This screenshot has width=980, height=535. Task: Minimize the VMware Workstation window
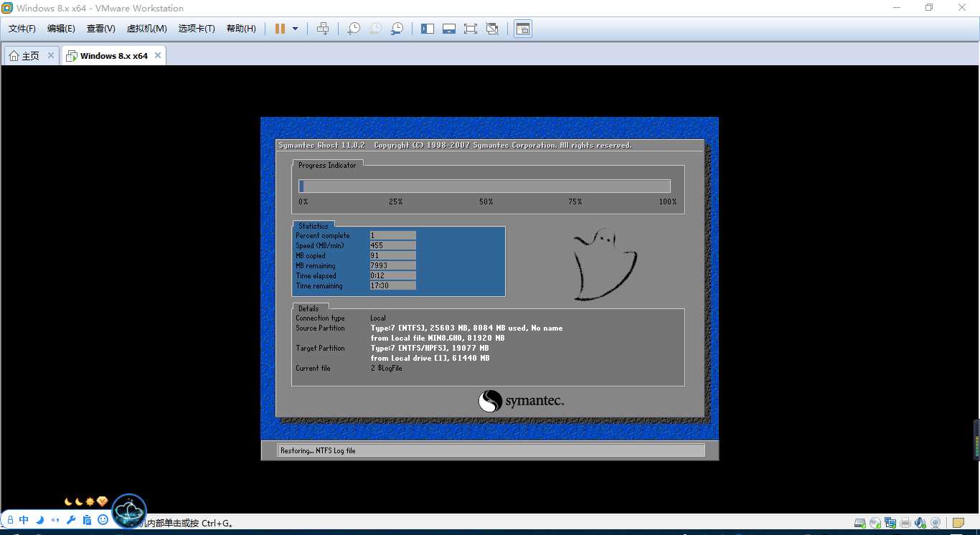pyautogui.click(x=896, y=8)
